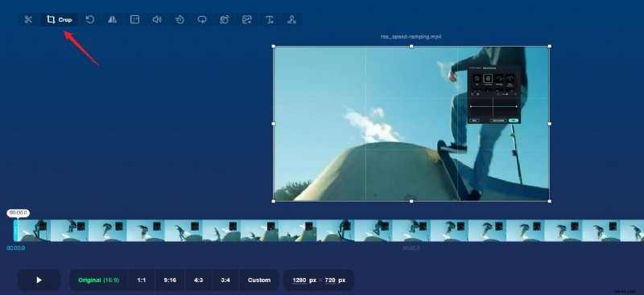Click the cyan playhead marker on timeline
Image resolution: width=644 pixels, height=295 pixels.
[15, 230]
